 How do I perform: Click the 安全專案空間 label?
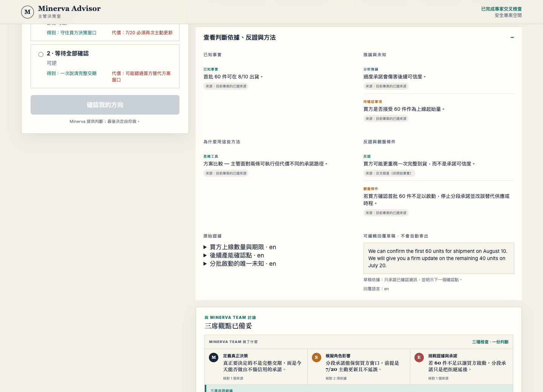(508, 15)
